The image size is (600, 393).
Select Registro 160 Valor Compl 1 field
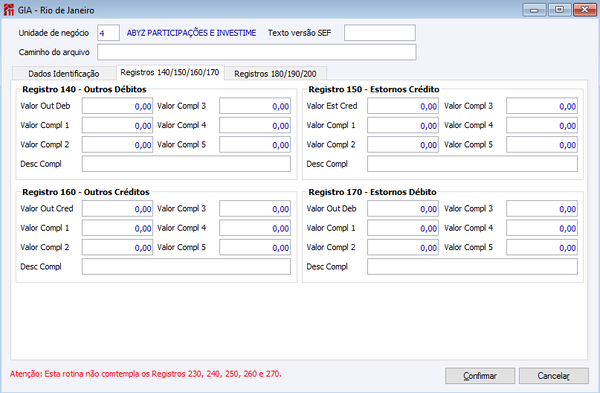117,228
